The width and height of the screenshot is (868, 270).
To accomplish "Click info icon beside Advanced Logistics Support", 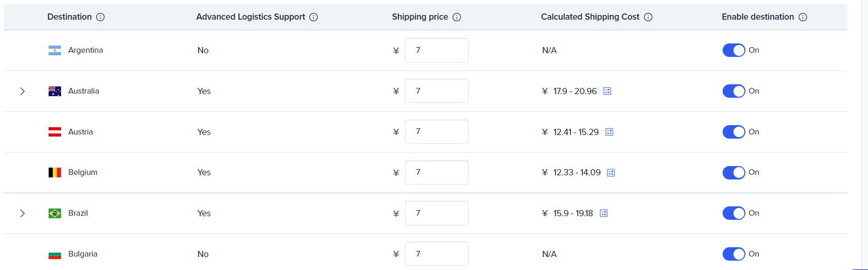I will tap(313, 17).
